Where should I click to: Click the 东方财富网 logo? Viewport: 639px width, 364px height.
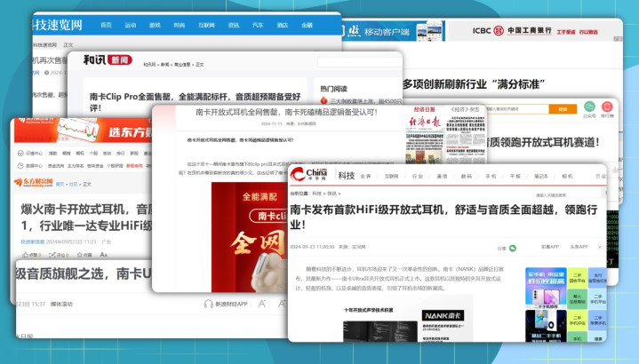coord(34,182)
